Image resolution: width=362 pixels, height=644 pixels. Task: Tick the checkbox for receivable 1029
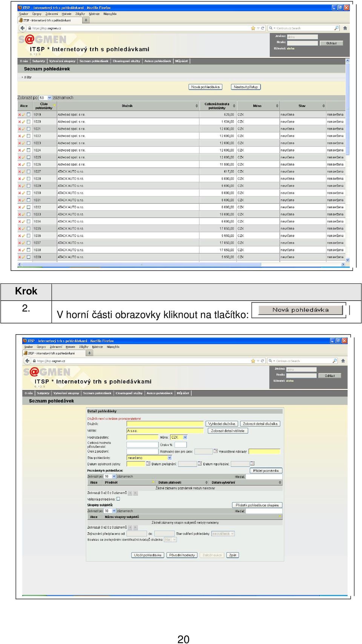[x=29, y=186]
